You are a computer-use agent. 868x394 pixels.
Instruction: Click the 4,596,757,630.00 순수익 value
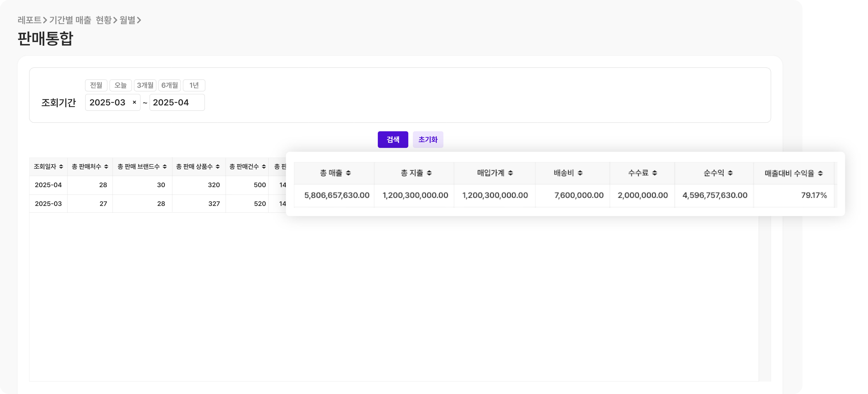point(715,195)
